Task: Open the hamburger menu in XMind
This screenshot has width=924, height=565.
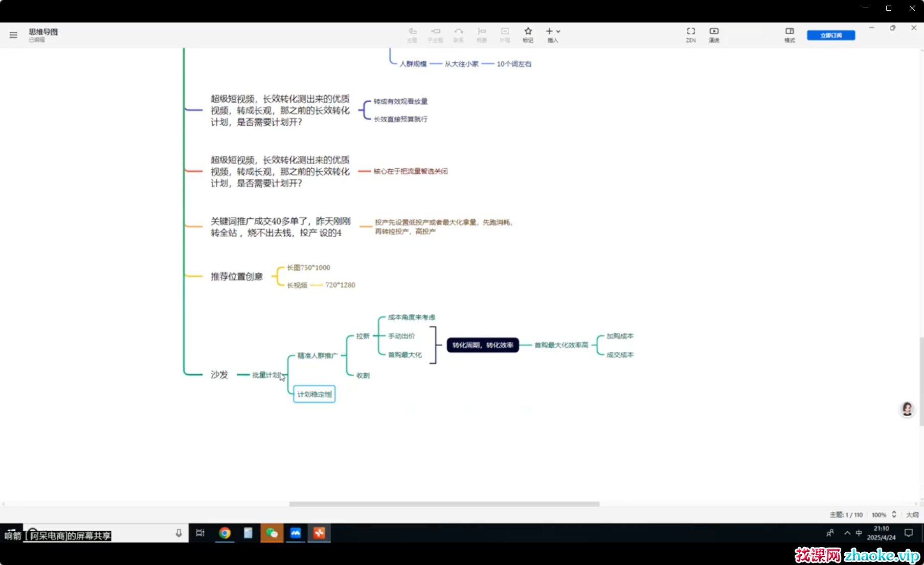Action: point(13,35)
